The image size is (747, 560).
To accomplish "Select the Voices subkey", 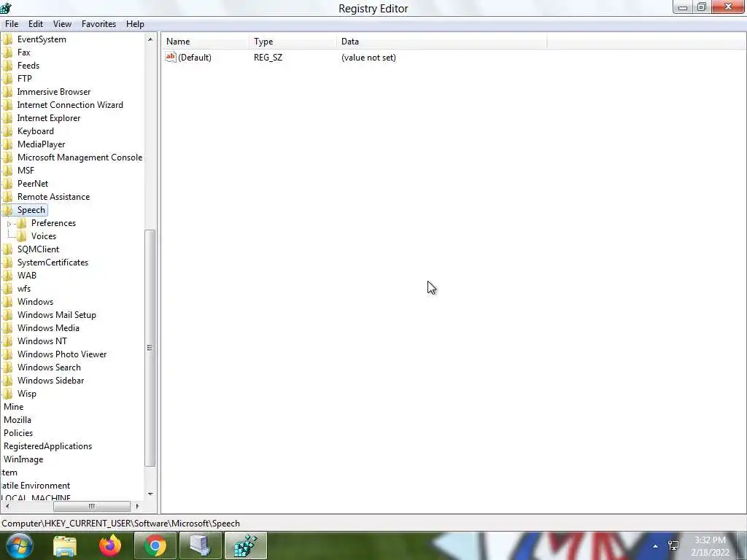I will (x=44, y=236).
